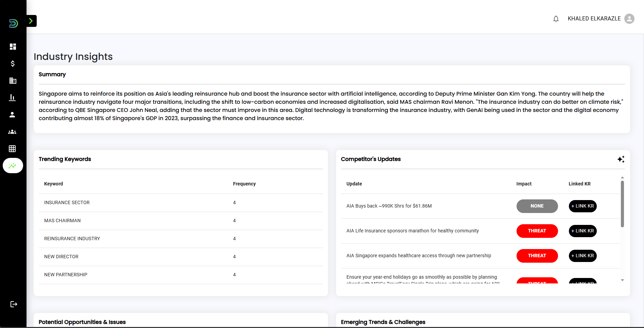
Task: Select the MAS CHAIRMAN keyword row
Action: (181, 221)
